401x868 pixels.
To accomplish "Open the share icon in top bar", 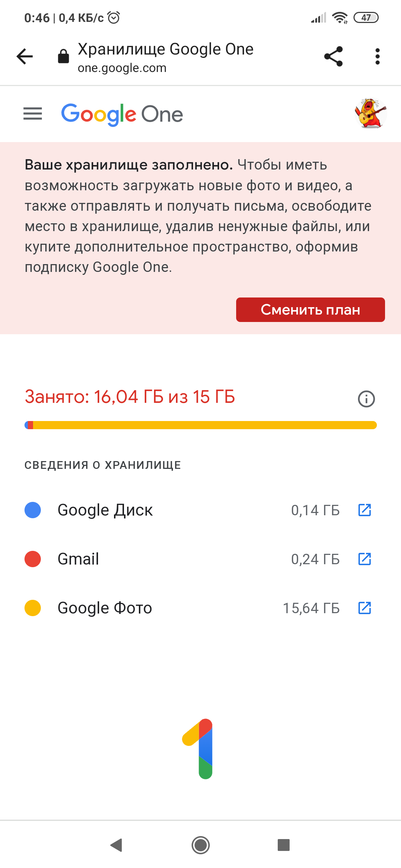I will click(x=333, y=56).
